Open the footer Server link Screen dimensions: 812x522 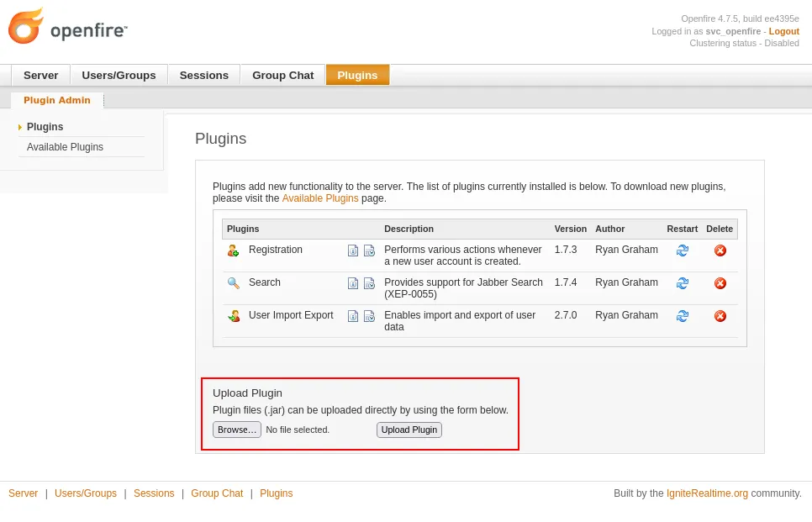23,493
